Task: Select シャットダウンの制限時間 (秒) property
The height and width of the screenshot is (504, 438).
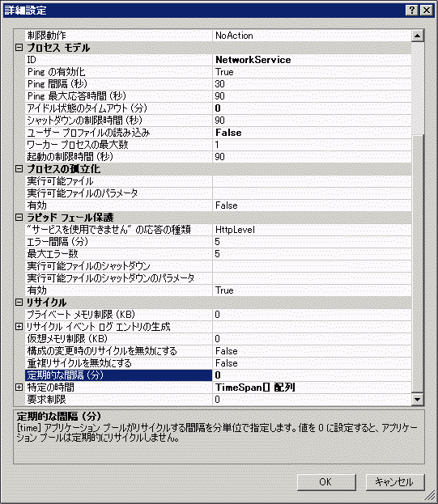Action: [x=119, y=121]
